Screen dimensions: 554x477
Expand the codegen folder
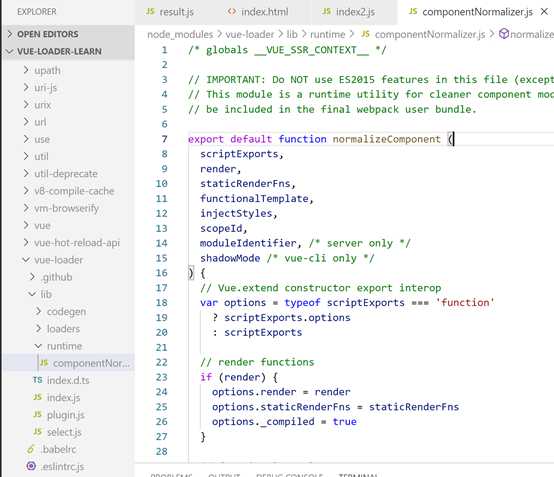39,311
